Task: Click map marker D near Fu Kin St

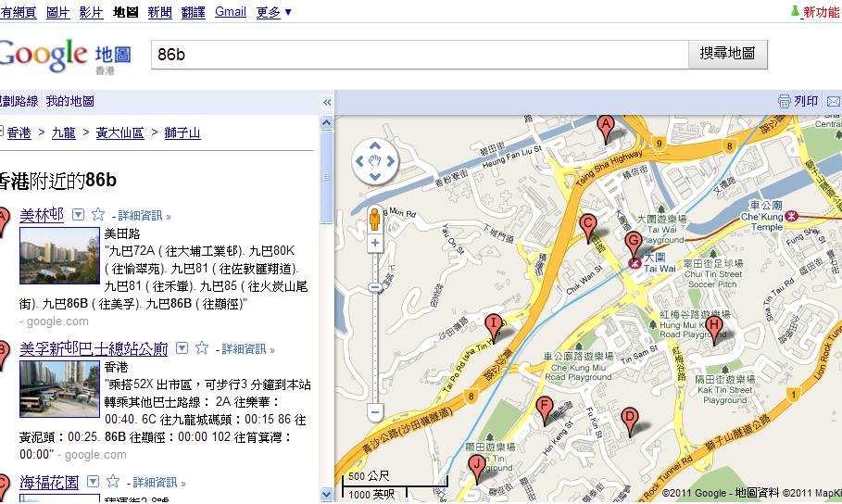Action: click(629, 422)
